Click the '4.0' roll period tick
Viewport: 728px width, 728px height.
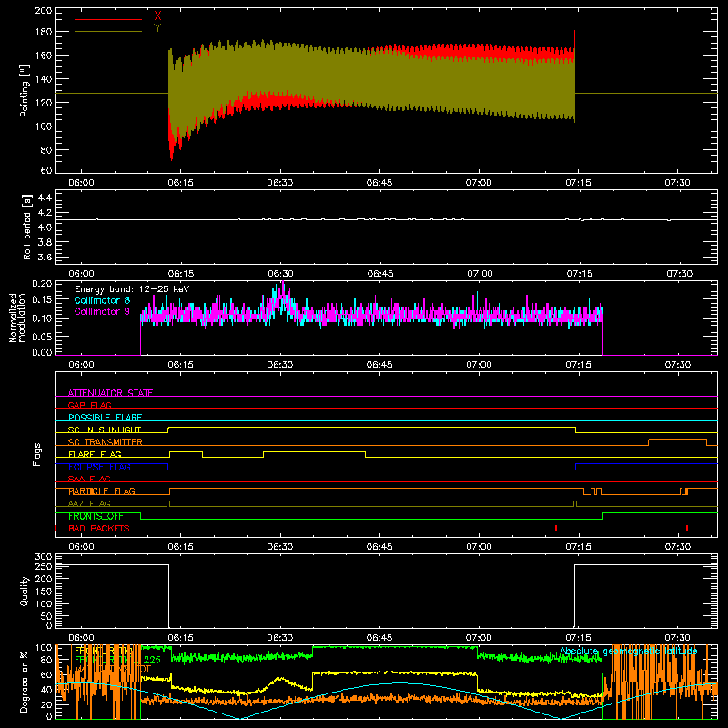[45, 227]
